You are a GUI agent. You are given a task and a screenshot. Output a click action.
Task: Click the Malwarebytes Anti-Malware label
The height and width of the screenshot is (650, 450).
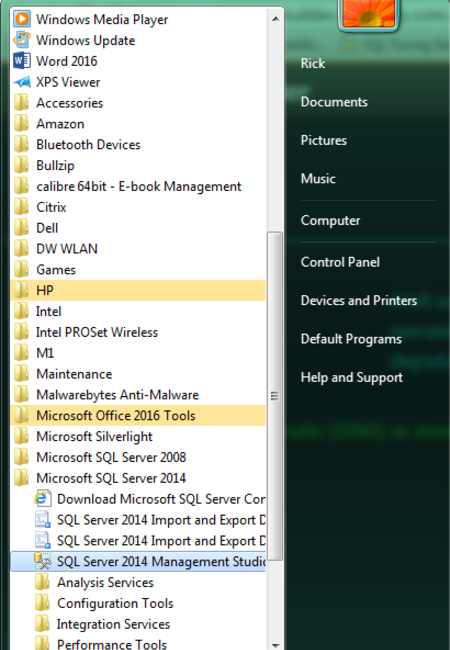pyautogui.click(x=118, y=395)
